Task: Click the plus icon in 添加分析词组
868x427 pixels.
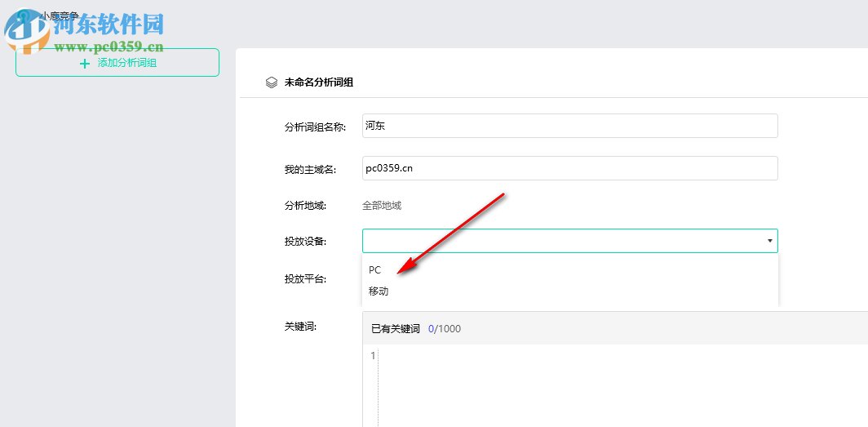Action: point(85,64)
